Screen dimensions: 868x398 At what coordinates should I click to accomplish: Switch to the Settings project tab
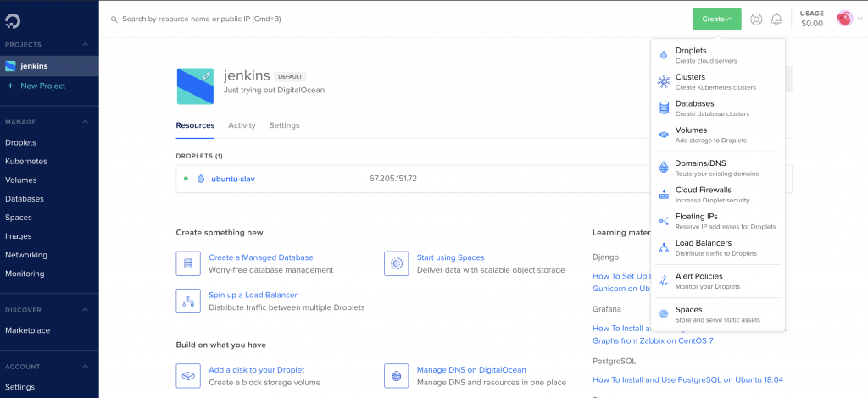pos(285,125)
